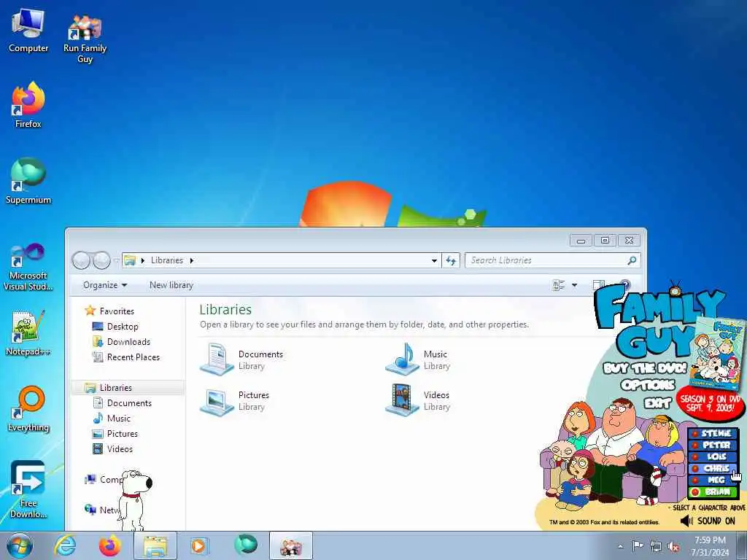Open address bar history dropdown
Viewport: 747px width, 560px height.
pos(434,260)
